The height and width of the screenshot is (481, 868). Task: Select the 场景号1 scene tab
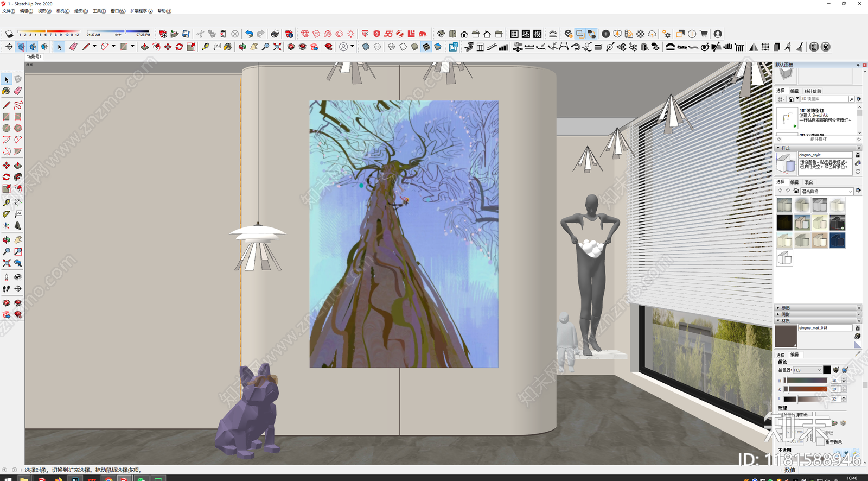coord(34,56)
